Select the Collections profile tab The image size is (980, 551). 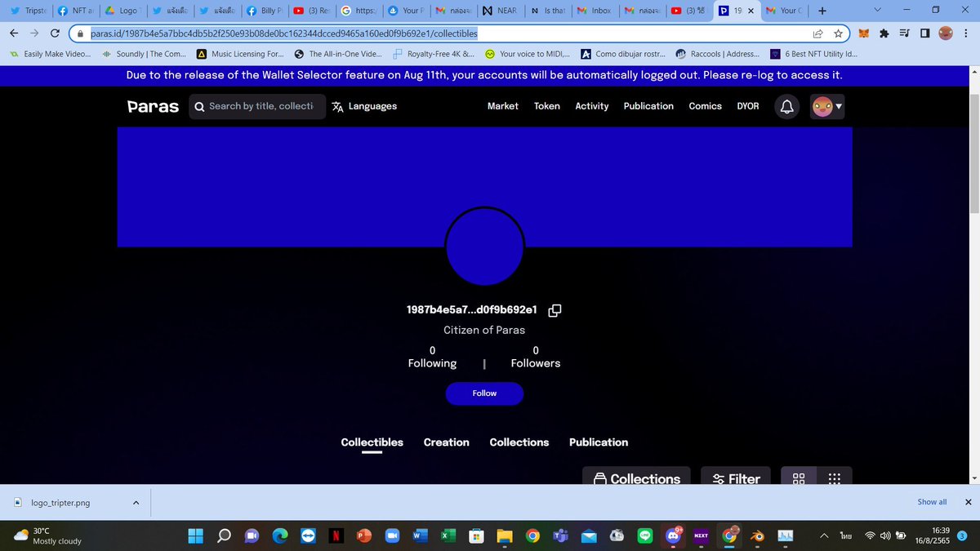519,442
